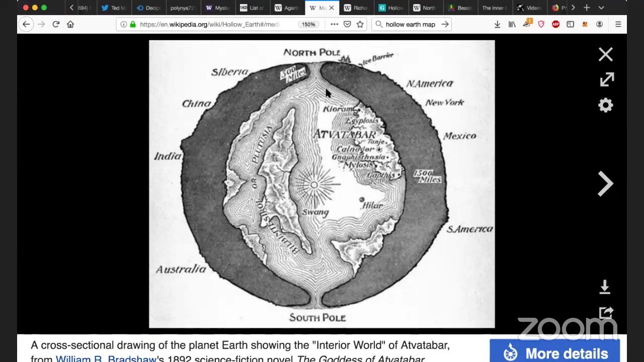The width and height of the screenshot is (644, 362).
Task: Click the forward navigation arrow
Action: coord(41,24)
